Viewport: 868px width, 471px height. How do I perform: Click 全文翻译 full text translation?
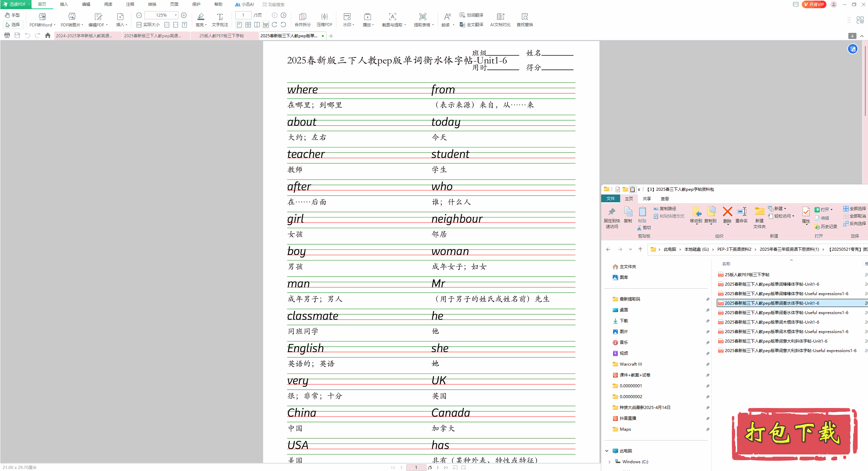point(471,25)
